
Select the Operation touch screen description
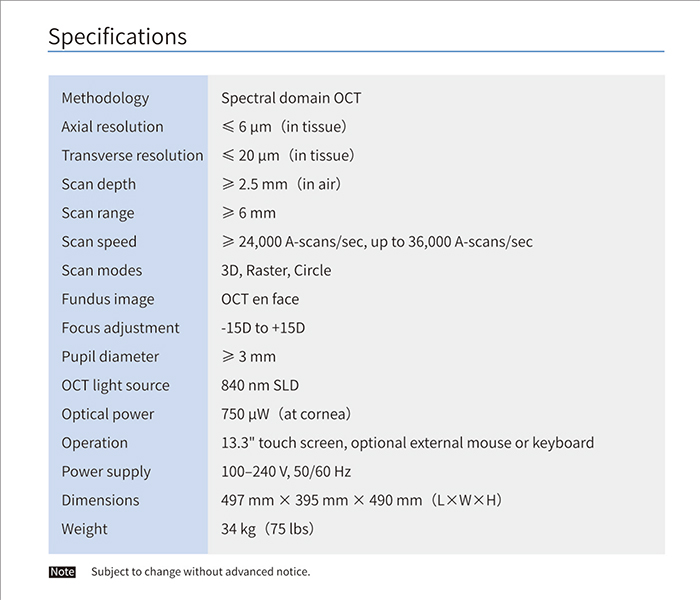point(408,443)
